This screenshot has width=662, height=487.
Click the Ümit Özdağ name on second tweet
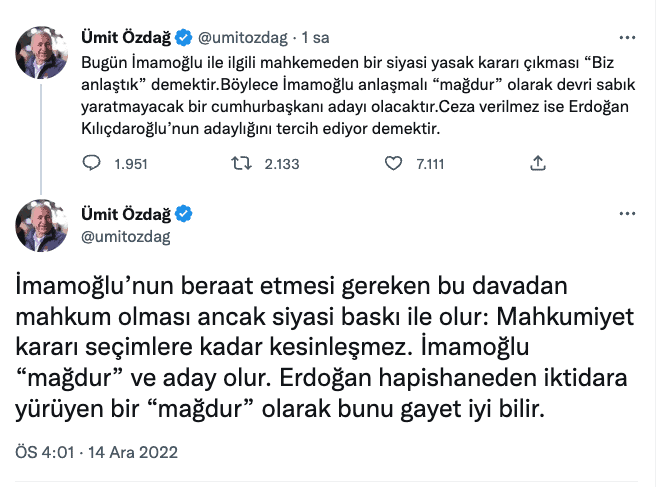tap(126, 214)
